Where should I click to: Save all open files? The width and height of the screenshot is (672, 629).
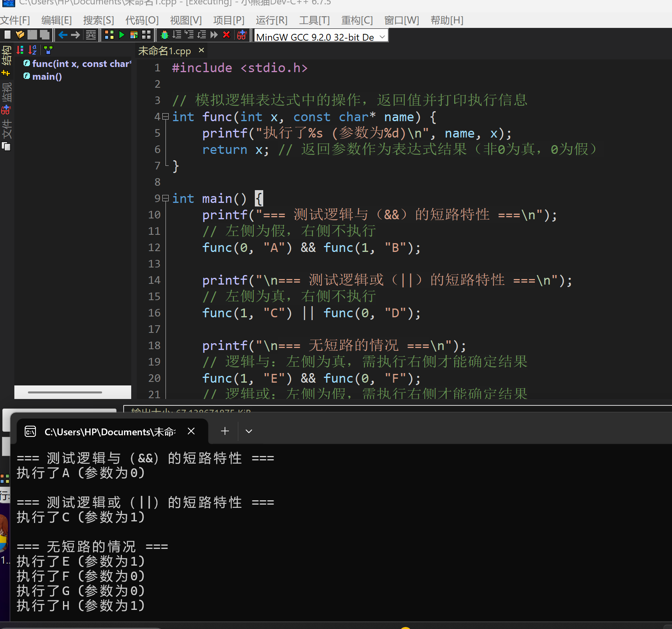click(x=45, y=35)
